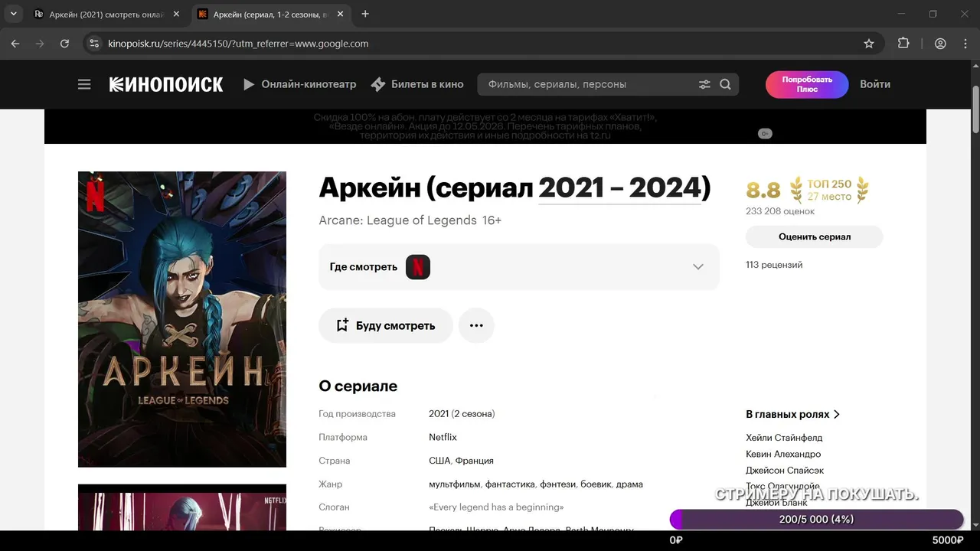
Task: Switch to the first tab Аркейн (2021) смотреть
Action: coord(107,14)
